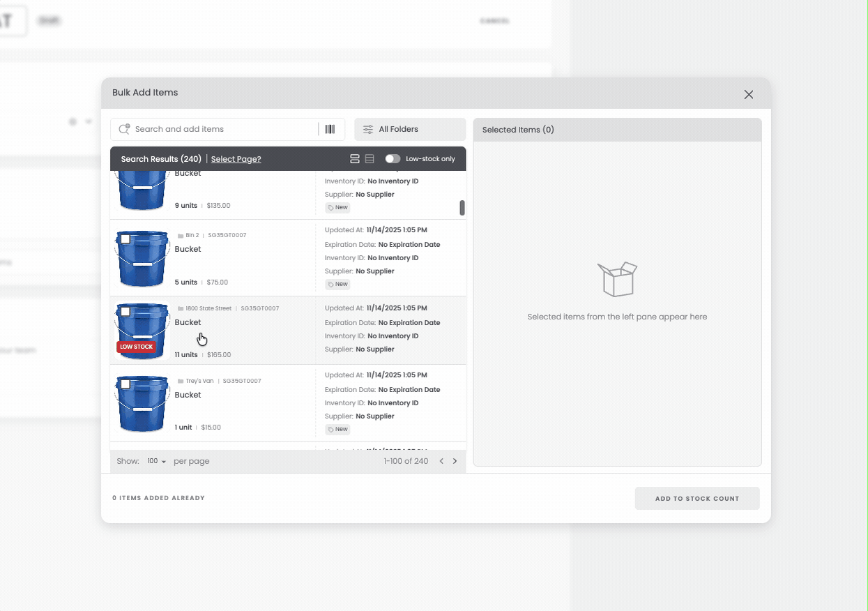Tick the Trey's Van Bucket checkbox
Image resolution: width=868 pixels, height=611 pixels.
(x=125, y=384)
